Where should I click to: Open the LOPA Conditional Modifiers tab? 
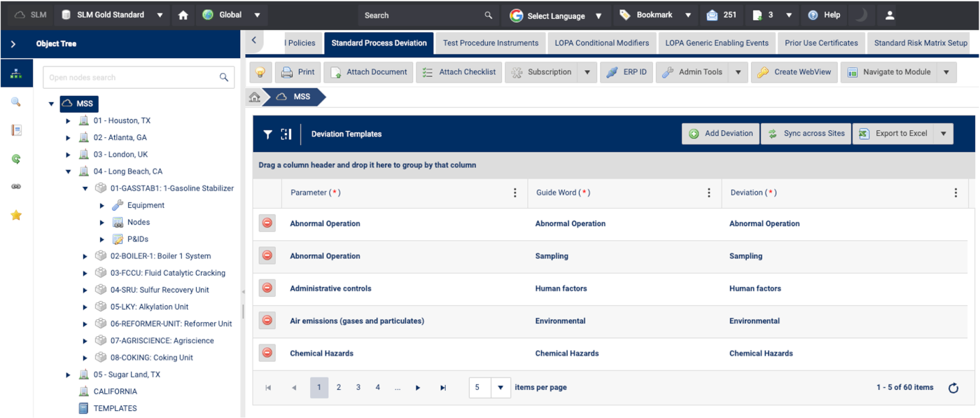(x=601, y=43)
